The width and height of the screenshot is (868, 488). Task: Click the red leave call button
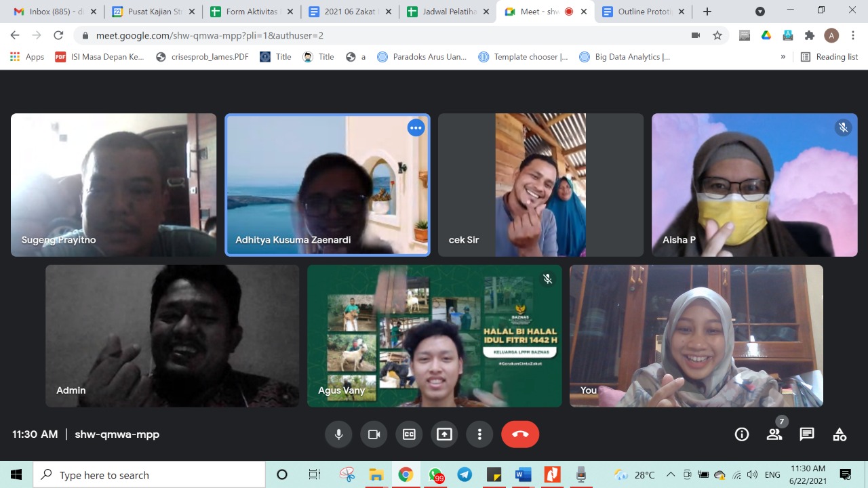(520, 434)
